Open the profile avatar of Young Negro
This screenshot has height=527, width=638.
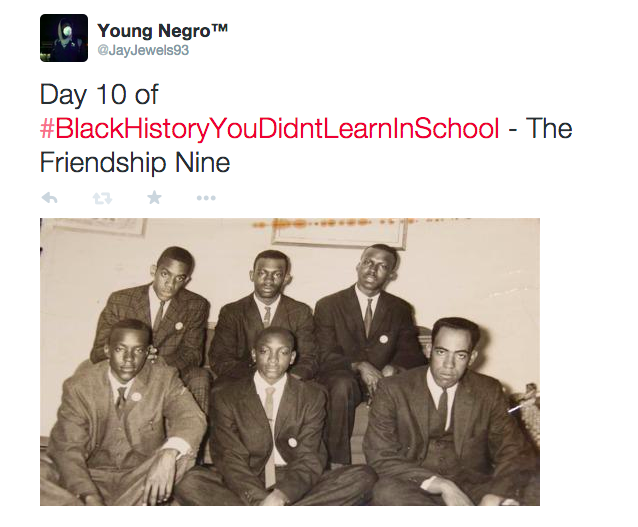tap(64, 38)
